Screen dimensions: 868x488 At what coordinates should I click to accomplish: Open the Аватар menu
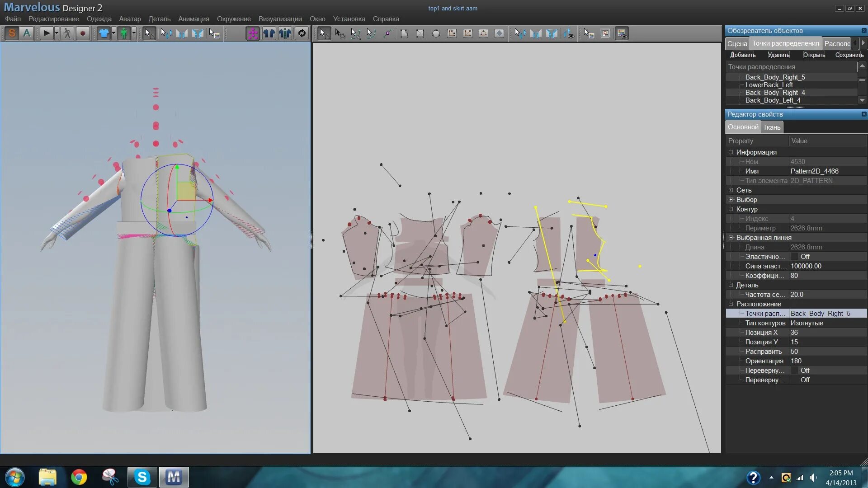pyautogui.click(x=130, y=19)
